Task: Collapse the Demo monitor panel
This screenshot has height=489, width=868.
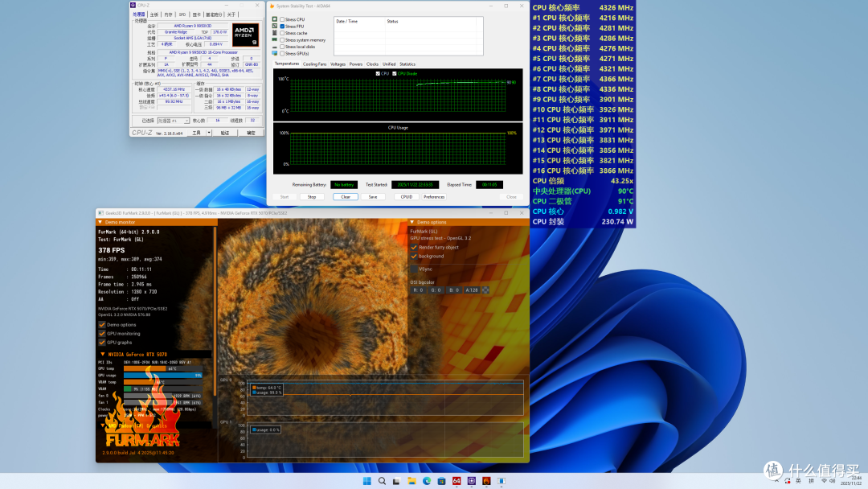Action: (100, 222)
